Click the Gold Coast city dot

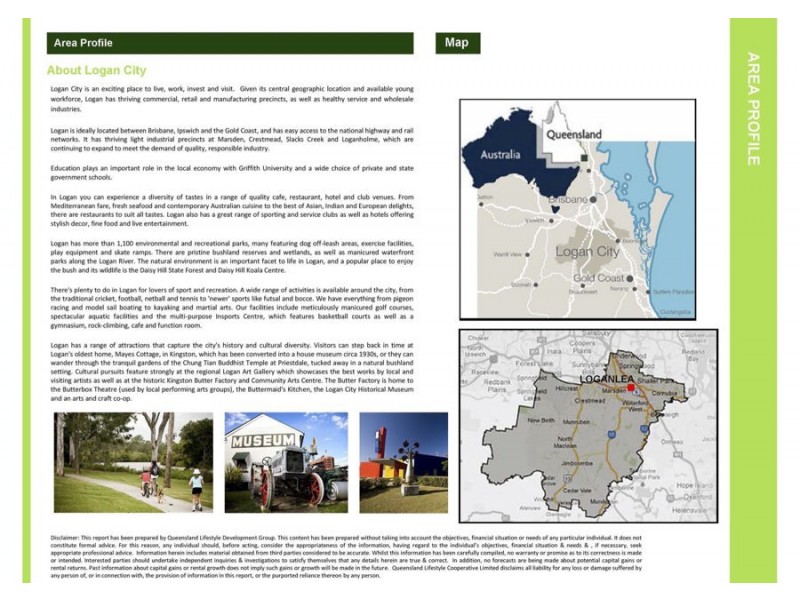point(630,279)
